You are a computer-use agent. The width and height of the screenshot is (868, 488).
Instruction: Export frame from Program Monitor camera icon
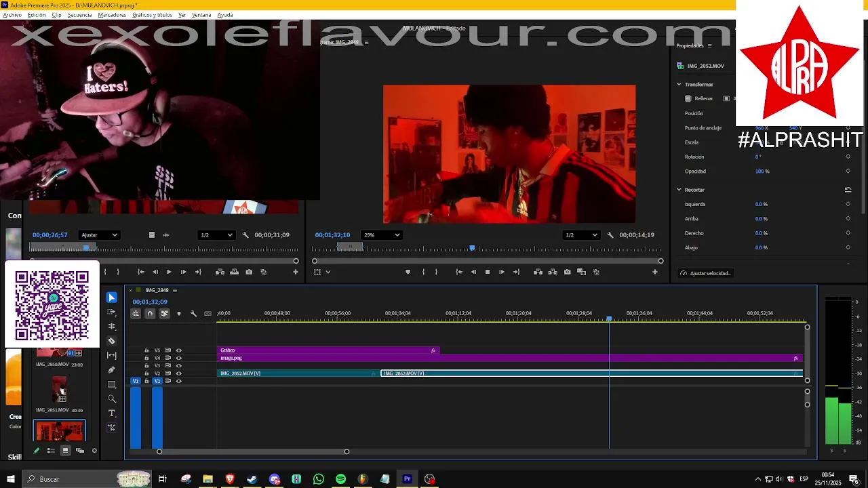tap(567, 272)
